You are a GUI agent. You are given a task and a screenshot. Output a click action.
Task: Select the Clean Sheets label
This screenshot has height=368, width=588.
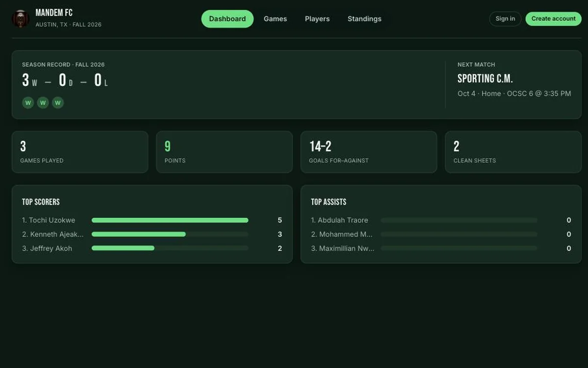474,160
